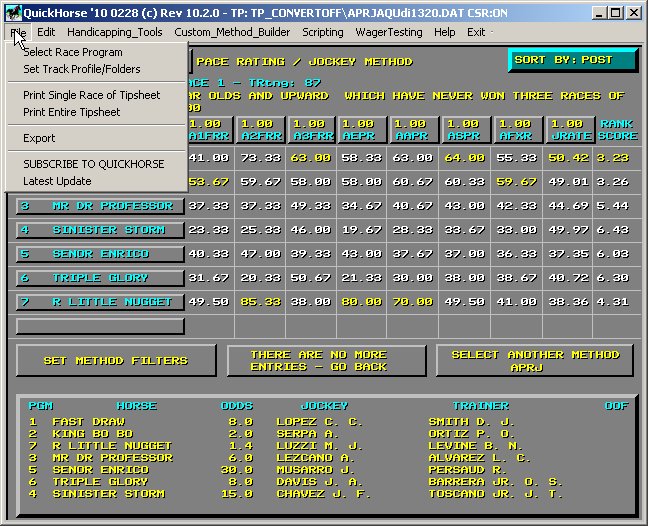Choose Print Entire Tipsheet option
The width and height of the screenshot is (648, 526).
72,112
